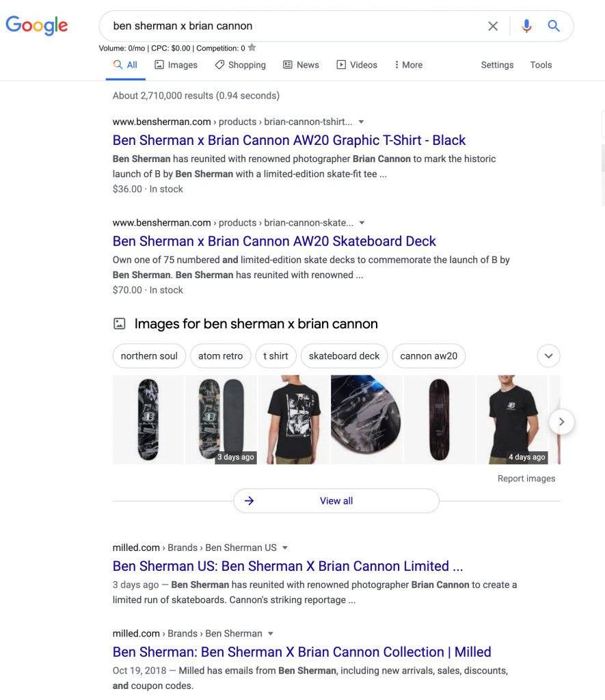This screenshot has height=700, width=605.
Task: Open search Tools
Action: 541,65
